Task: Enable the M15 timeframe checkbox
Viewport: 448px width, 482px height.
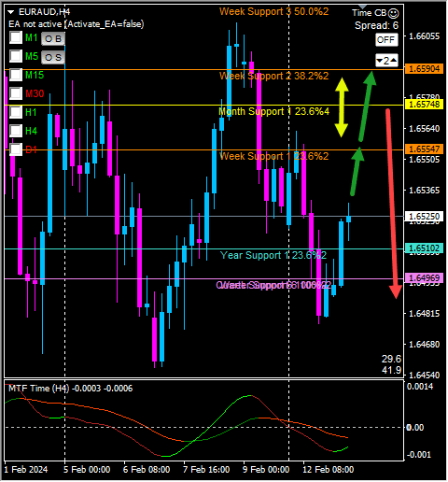Action: tap(16, 75)
